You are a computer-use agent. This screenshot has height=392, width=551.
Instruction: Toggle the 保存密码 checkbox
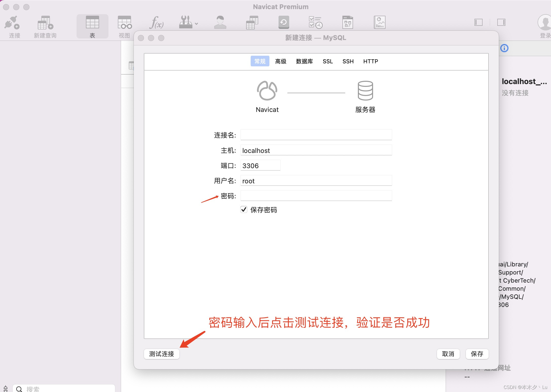[244, 210]
